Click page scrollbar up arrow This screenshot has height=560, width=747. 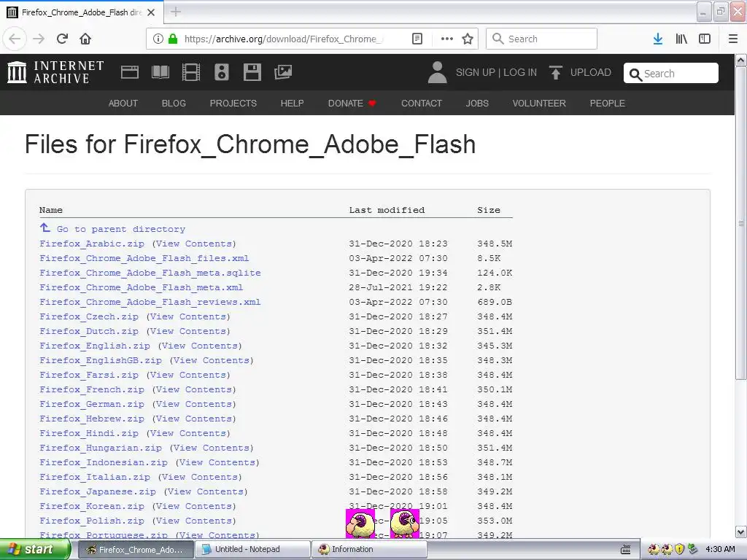coord(741,60)
